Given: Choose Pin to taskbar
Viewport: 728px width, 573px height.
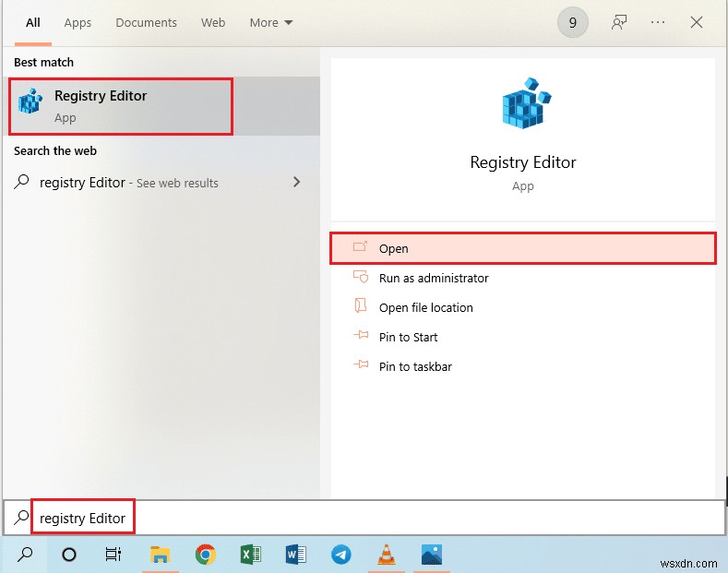Looking at the screenshot, I should [523, 366].
